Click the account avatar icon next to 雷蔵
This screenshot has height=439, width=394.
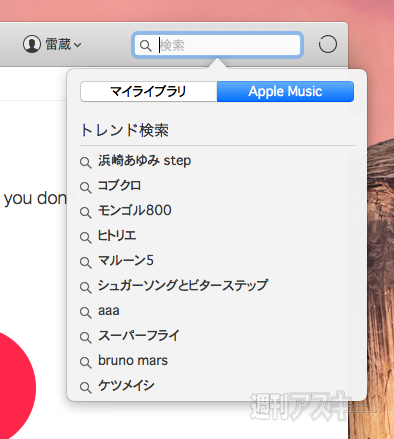tap(32, 44)
